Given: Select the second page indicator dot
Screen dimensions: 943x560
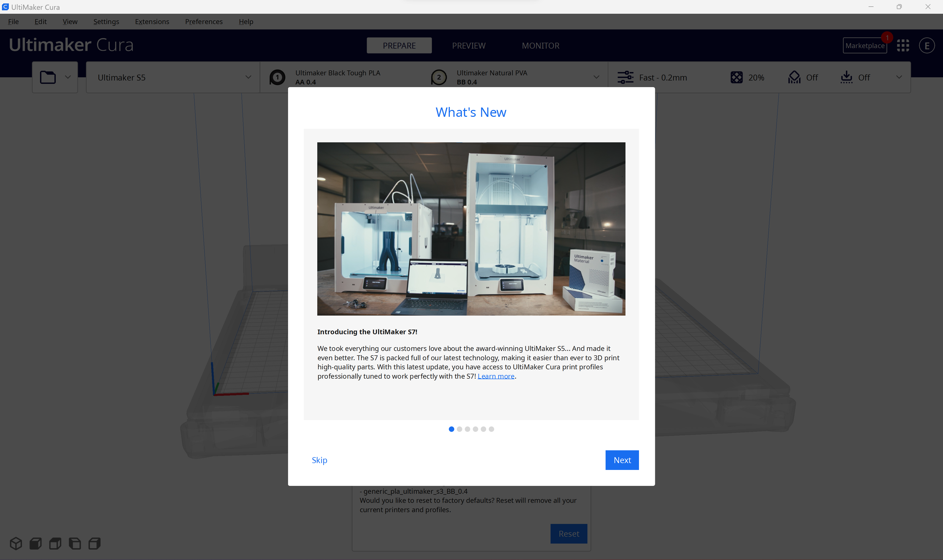Looking at the screenshot, I should 459,429.
